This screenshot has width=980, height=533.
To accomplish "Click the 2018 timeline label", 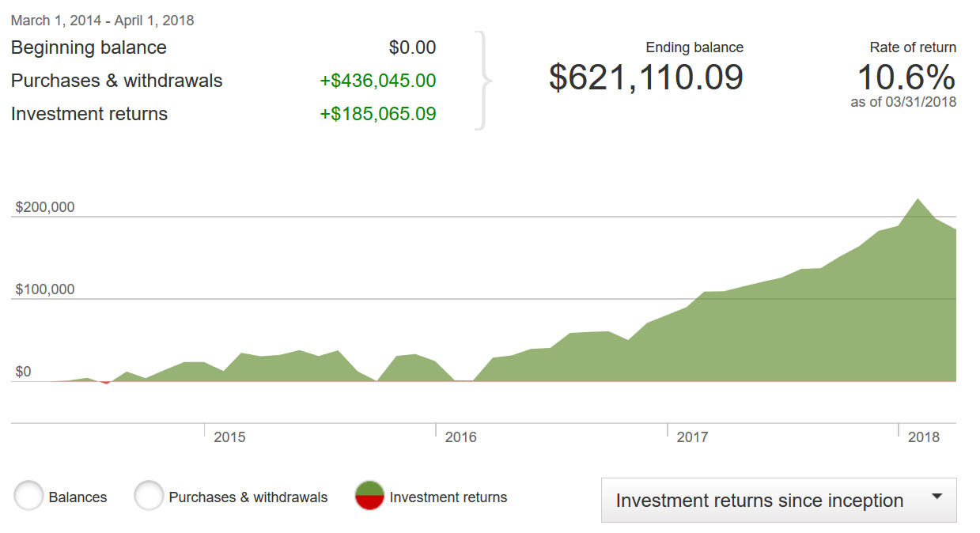I will coord(924,437).
